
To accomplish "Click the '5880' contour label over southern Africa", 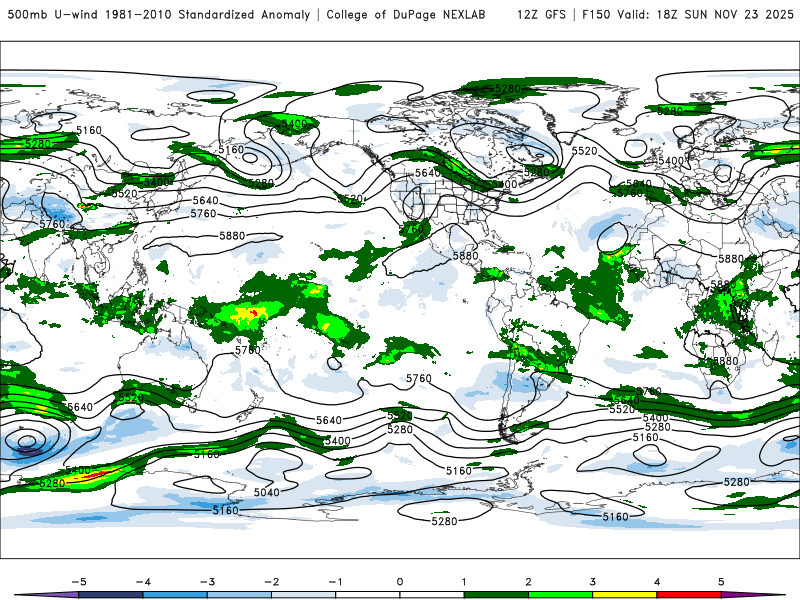I will [x=726, y=361].
